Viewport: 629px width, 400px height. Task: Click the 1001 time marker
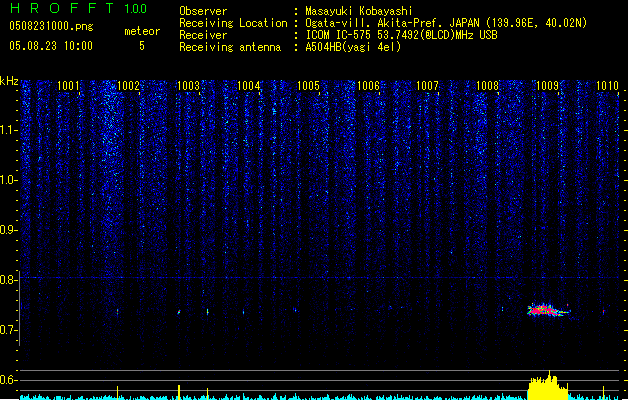(x=68, y=85)
